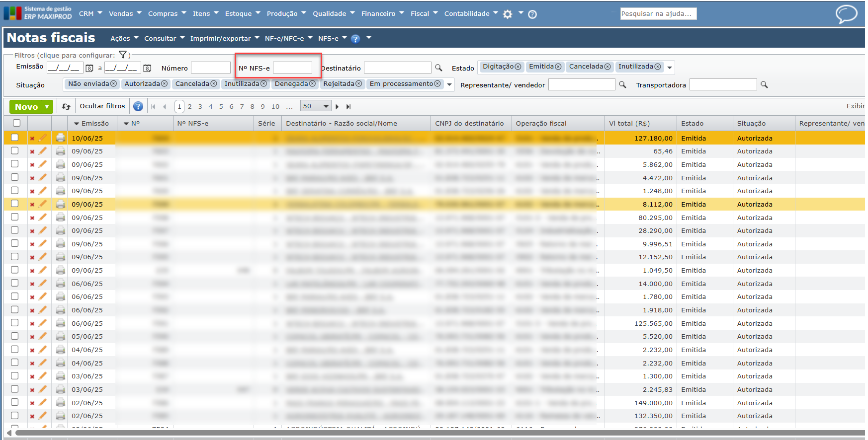The image size is (868, 440).
Task: Click the Transportadora search magnifier
Action: (x=764, y=85)
